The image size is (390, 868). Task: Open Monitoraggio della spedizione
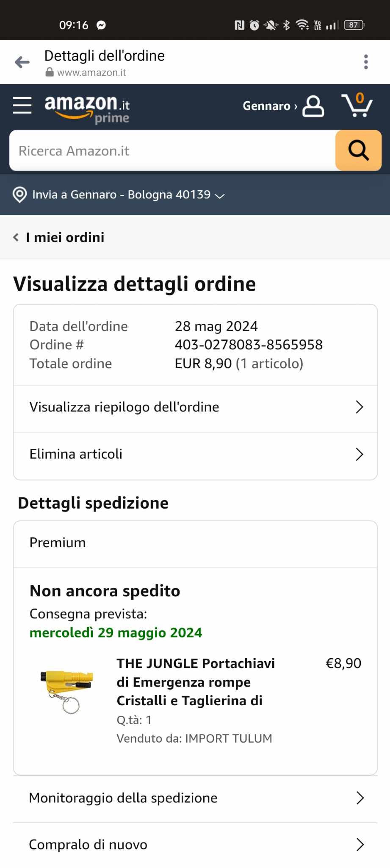pyautogui.click(x=195, y=798)
